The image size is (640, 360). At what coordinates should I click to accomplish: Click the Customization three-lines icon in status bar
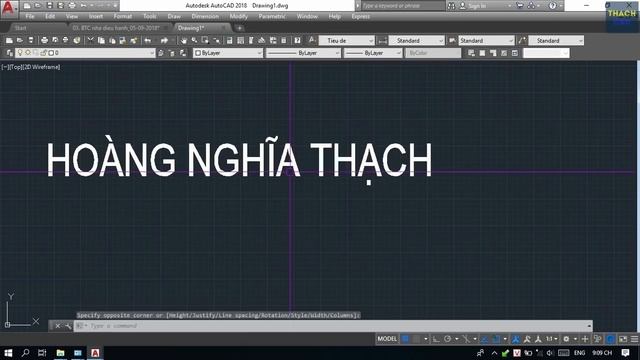pos(634,339)
